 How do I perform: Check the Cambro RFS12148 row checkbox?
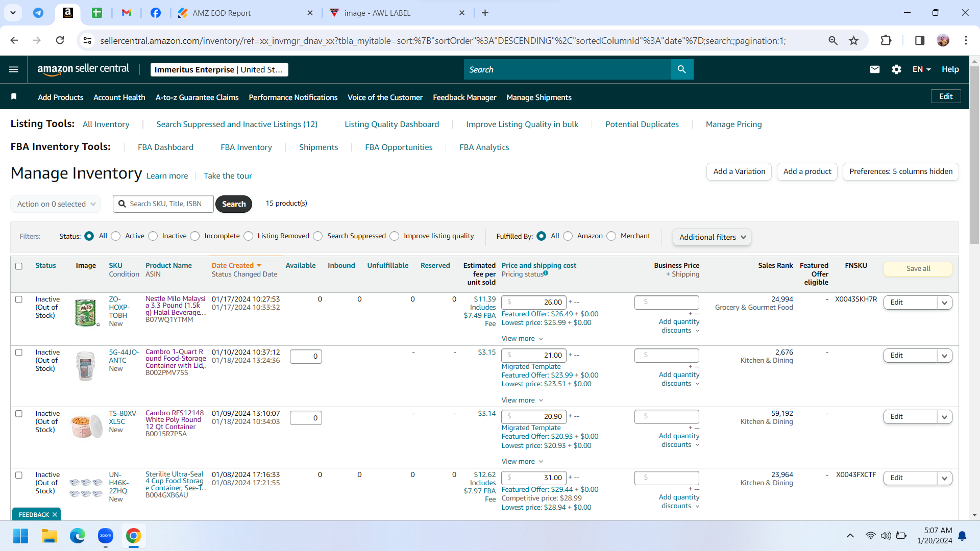(19, 414)
